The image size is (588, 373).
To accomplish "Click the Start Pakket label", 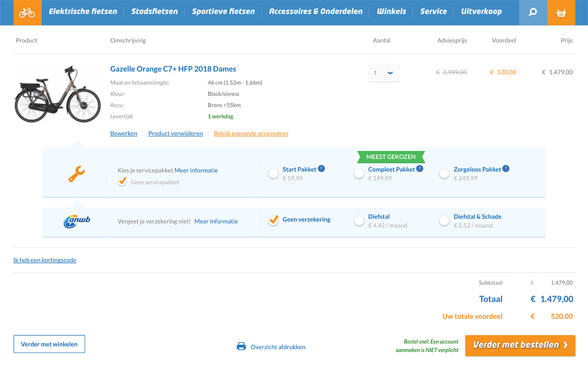I will pyautogui.click(x=299, y=169).
